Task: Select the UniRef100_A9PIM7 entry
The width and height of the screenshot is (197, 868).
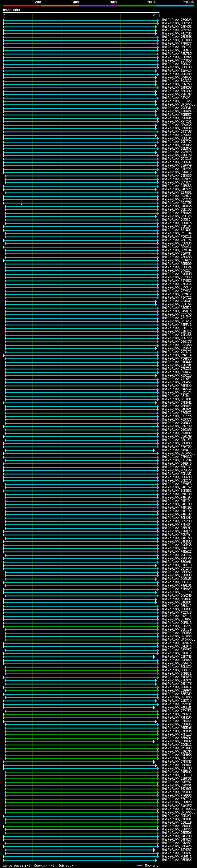Action: pyautogui.click(x=176, y=94)
